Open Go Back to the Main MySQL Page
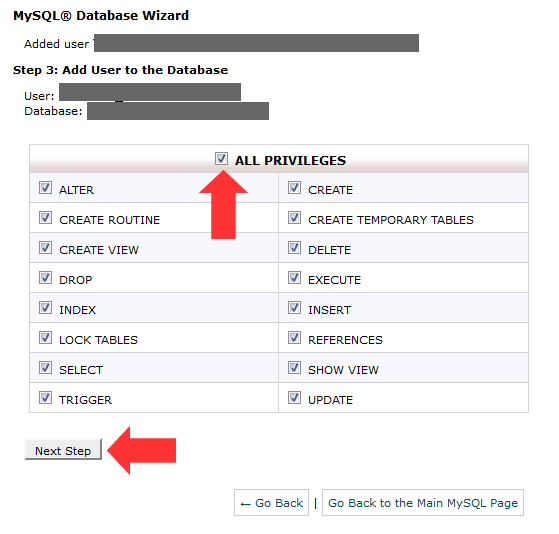This screenshot has width=559, height=534. tap(423, 503)
